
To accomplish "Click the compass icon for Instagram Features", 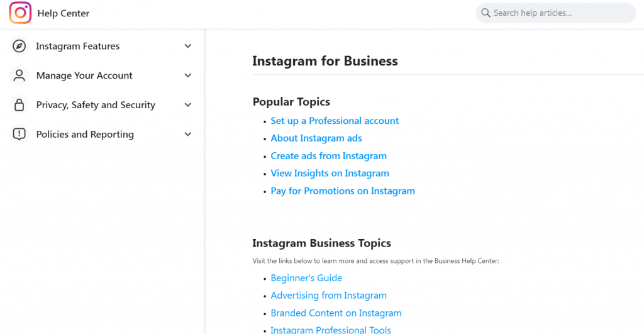I will (19, 46).
